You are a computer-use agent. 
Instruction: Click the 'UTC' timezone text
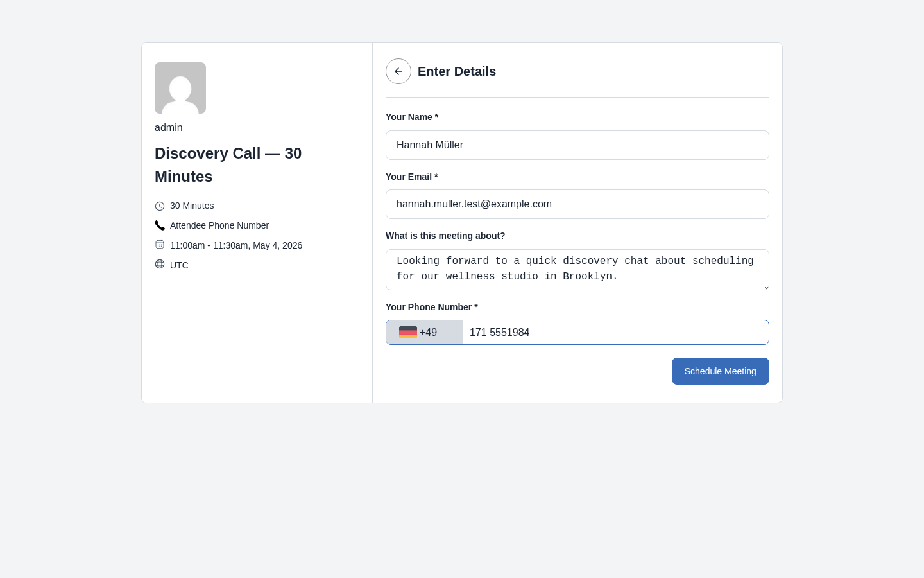click(179, 265)
